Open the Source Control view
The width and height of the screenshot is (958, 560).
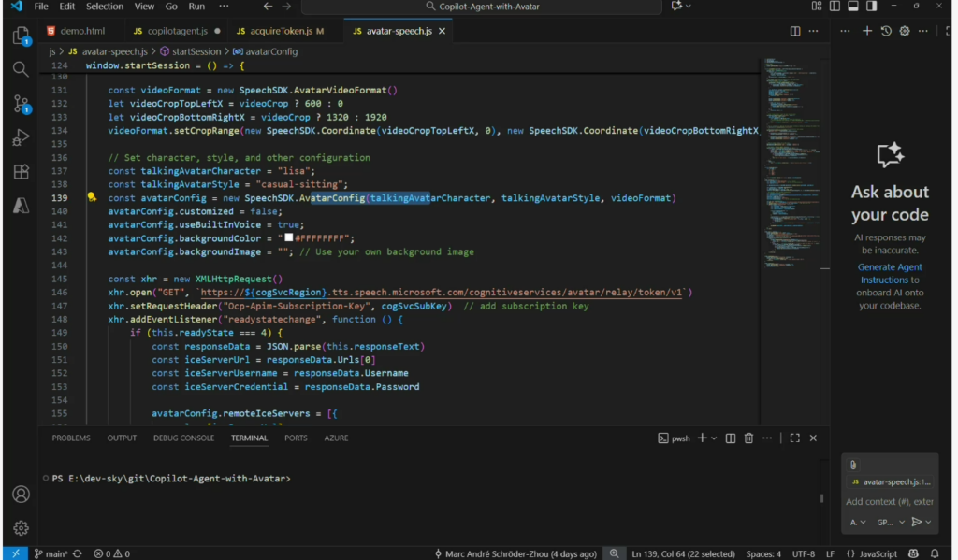(x=21, y=103)
